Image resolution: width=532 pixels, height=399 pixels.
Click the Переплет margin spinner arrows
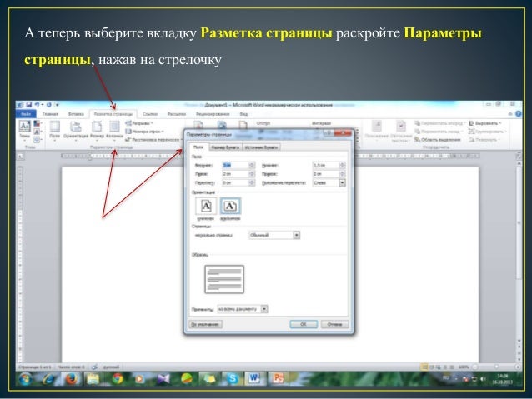point(252,182)
